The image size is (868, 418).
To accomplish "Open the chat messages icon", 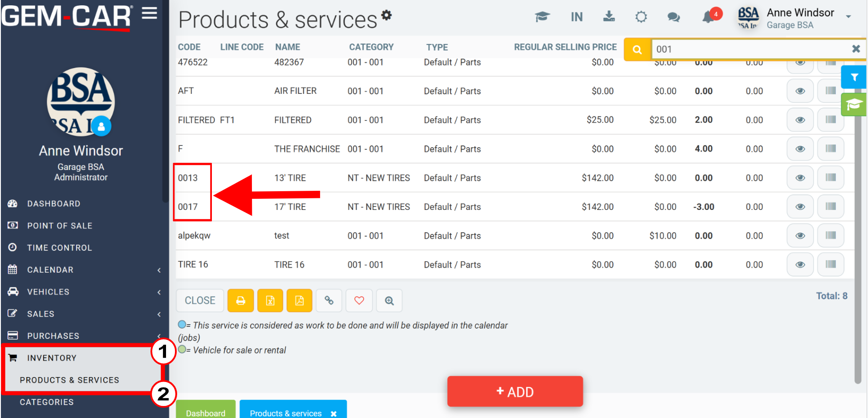I will point(673,17).
